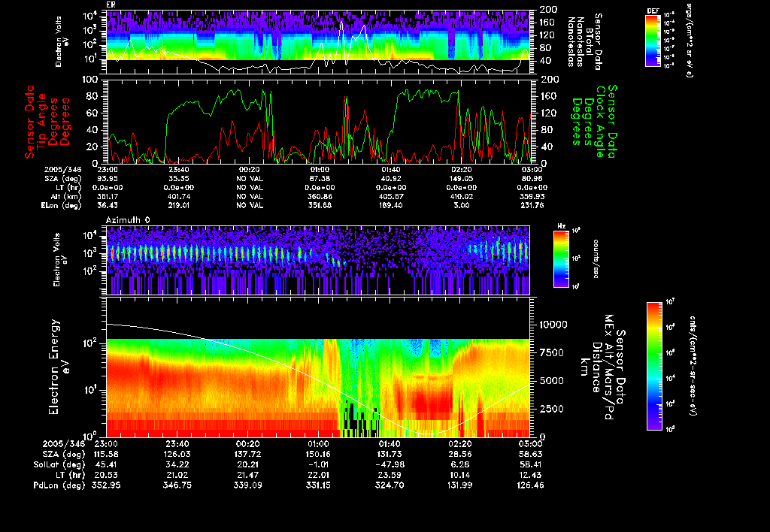Click the '2500' km distance tick label
The height and width of the screenshot is (532, 770).
pos(551,410)
